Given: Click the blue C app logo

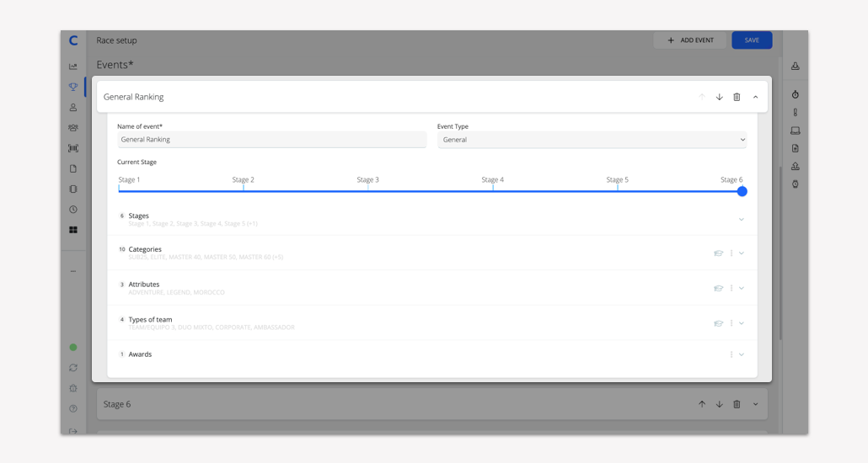Looking at the screenshot, I should click(73, 40).
